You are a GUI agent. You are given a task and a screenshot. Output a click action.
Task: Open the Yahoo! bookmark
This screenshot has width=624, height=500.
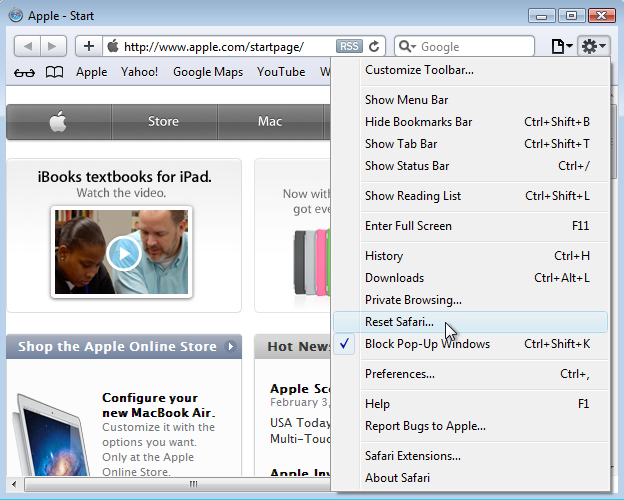point(139,72)
